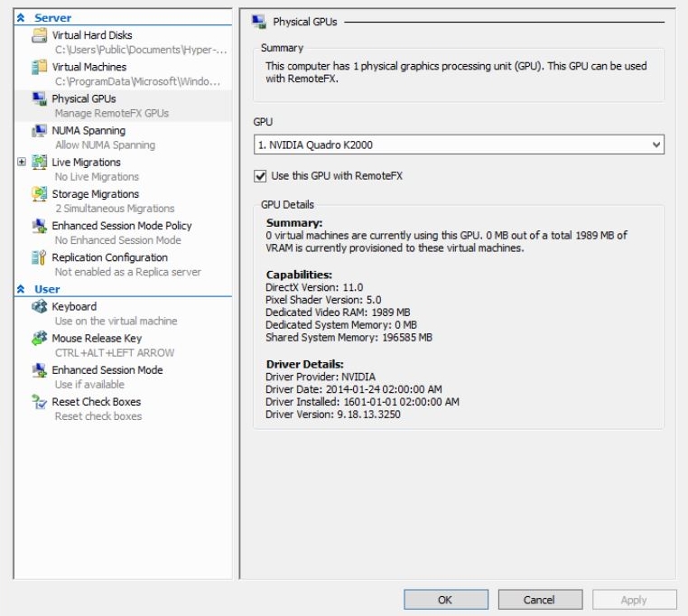Click the Virtual Machines ProgramData path text

tap(138, 81)
